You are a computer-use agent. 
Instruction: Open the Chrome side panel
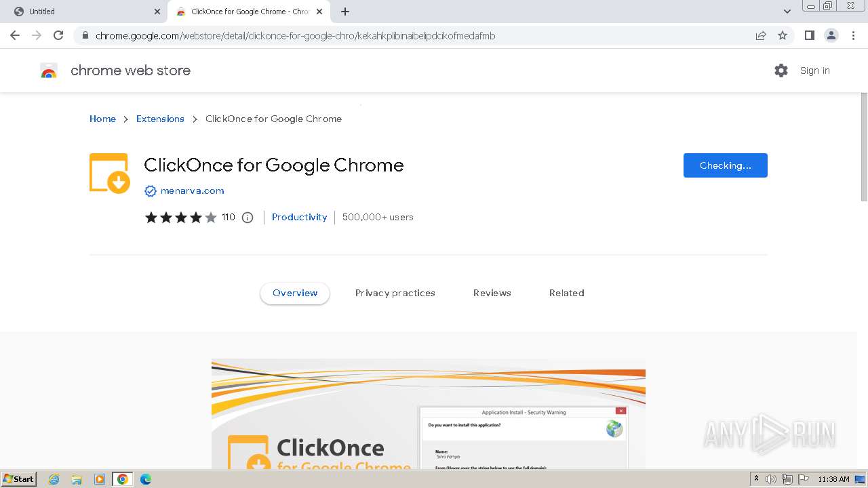pos(809,35)
